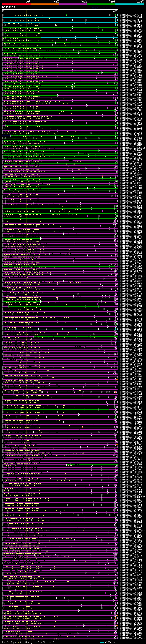Viewport: 146px width, 644px height.
Task: Choose hit UniRef100_Q39949
Action: tap(131, 50)
